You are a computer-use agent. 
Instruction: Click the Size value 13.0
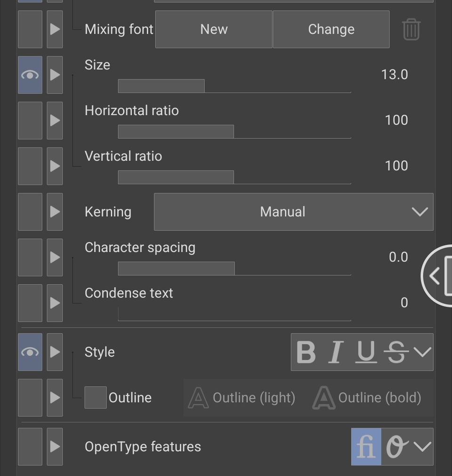(x=395, y=75)
